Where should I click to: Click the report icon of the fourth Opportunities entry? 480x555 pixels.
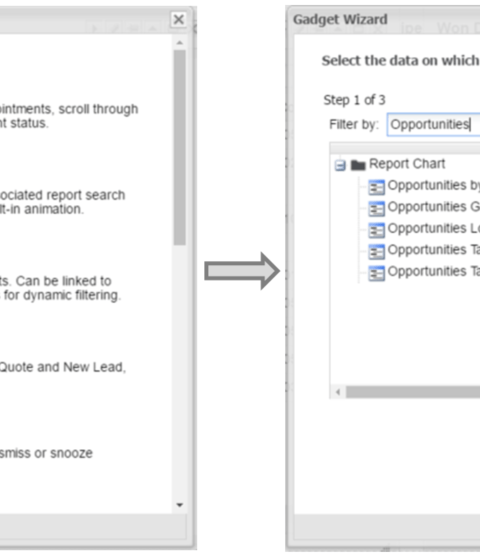pyautogui.click(x=376, y=252)
